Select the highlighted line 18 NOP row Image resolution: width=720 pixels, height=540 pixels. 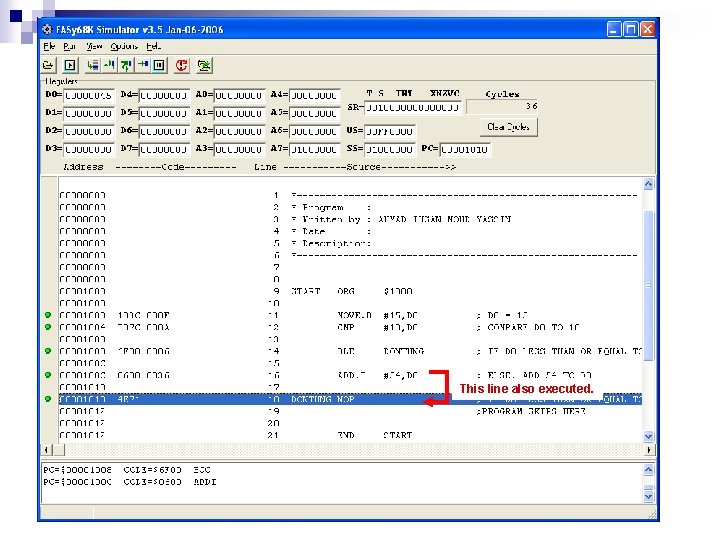pyautogui.click(x=350, y=399)
